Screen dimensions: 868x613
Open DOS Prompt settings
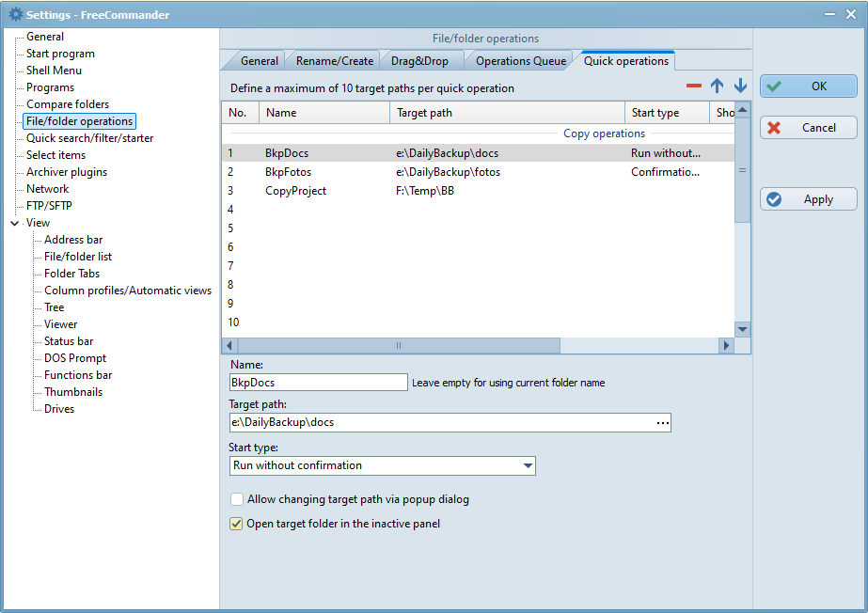tap(75, 358)
